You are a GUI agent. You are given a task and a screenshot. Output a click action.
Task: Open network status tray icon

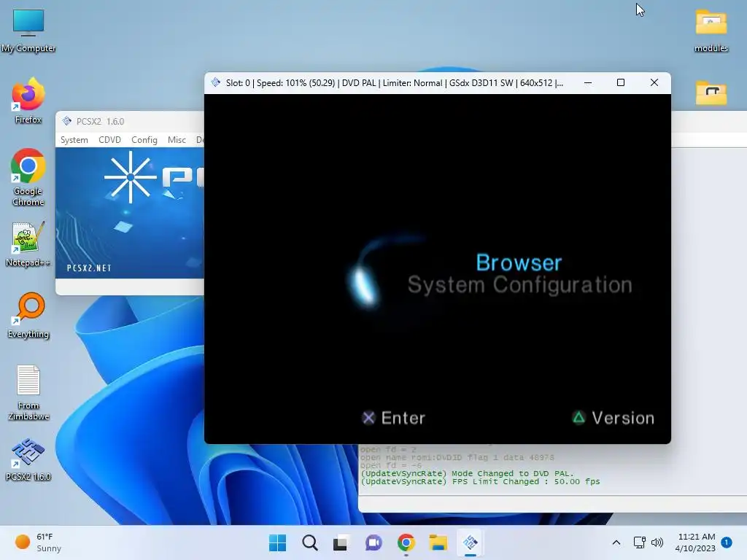tap(639, 542)
